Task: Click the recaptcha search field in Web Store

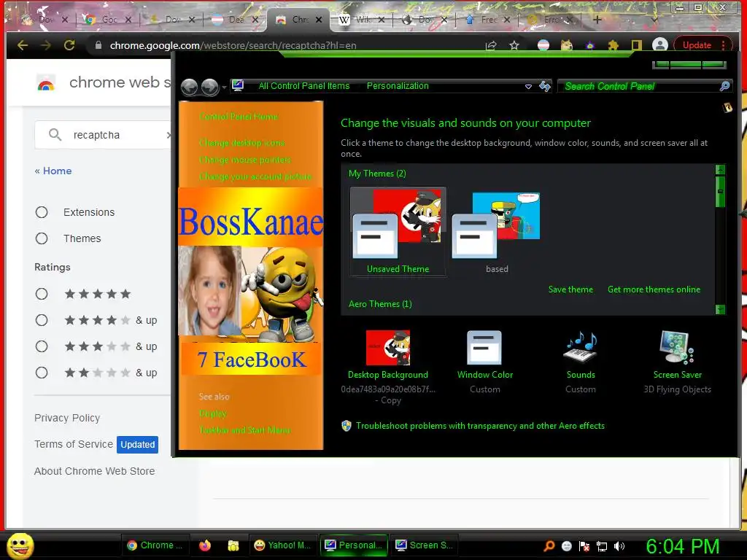Action: 103,135
